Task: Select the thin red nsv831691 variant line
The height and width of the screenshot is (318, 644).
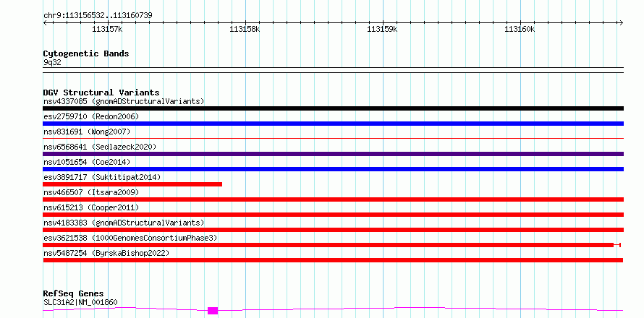Action: (333, 139)
